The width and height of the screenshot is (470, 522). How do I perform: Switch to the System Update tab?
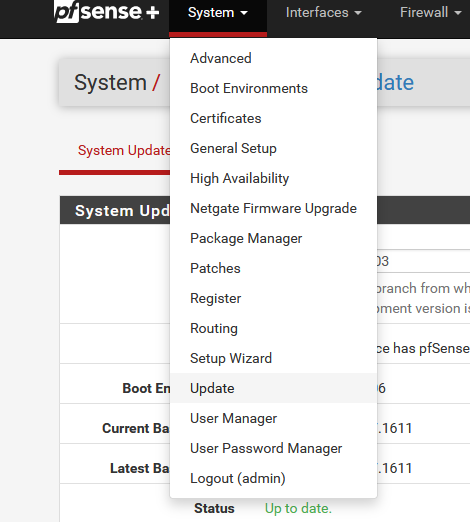[124, 151]
